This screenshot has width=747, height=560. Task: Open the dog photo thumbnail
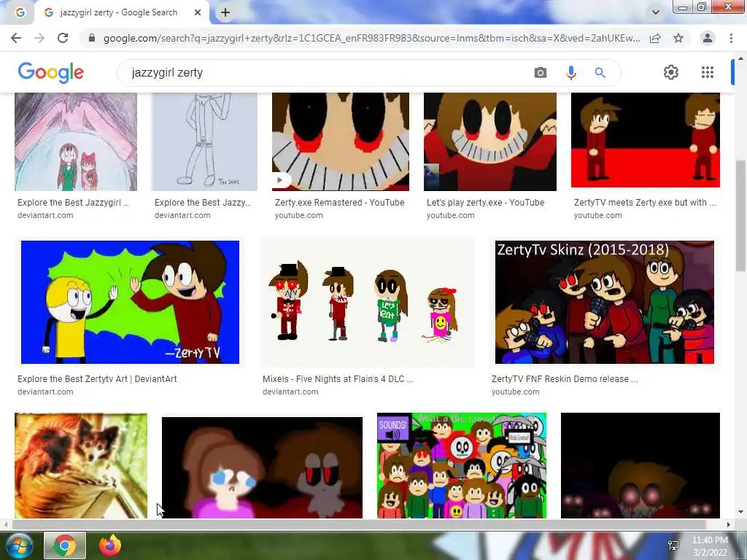[x=81, y=465]
